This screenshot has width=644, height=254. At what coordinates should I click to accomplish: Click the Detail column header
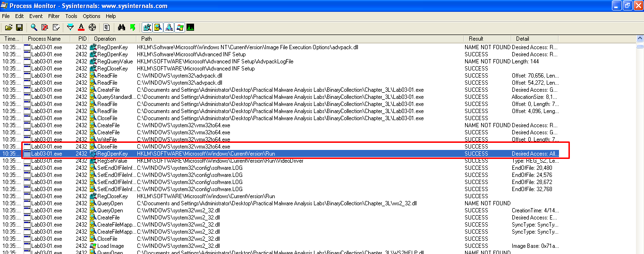pyautogui.click(x=534, y=39)
